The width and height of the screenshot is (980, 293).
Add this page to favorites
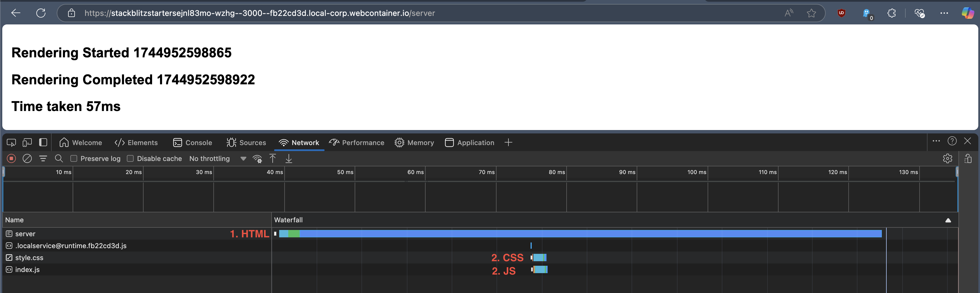click(x=811, y=13)
